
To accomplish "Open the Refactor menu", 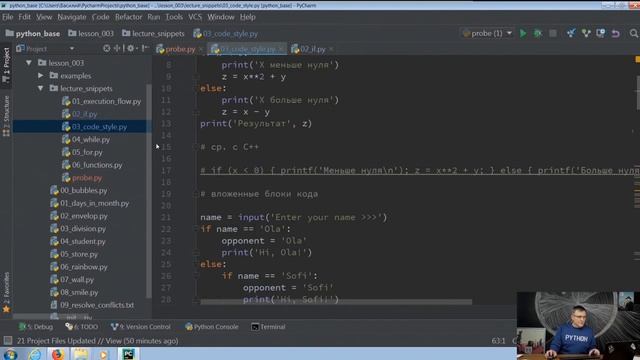I will 128,17.
